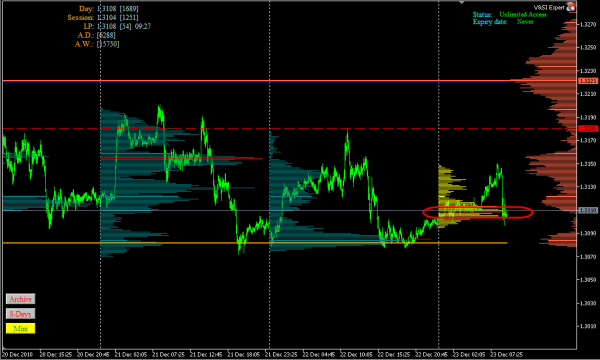Click the 21 Dec 23:25 time axis label
This screenshot has height=360, width=600.
(x=281, y=355)
